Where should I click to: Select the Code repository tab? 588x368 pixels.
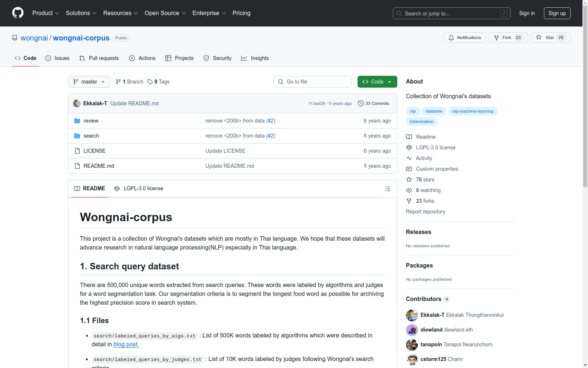click(x=26, y=58)
